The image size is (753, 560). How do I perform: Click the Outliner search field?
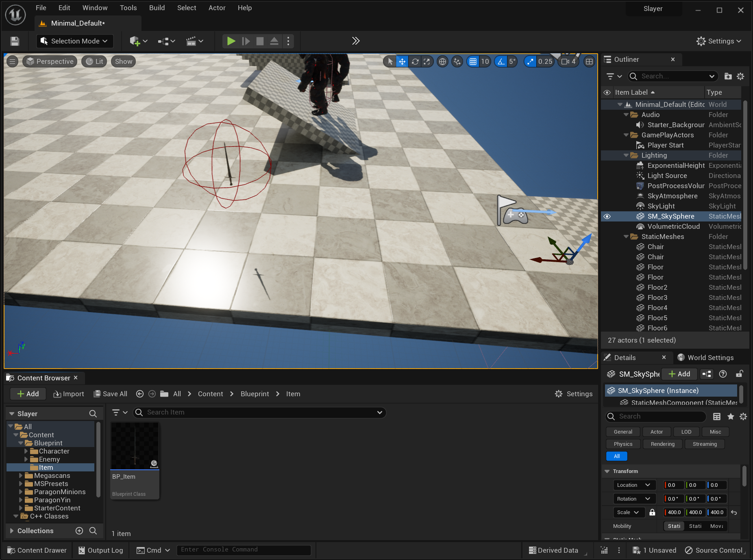672,76
